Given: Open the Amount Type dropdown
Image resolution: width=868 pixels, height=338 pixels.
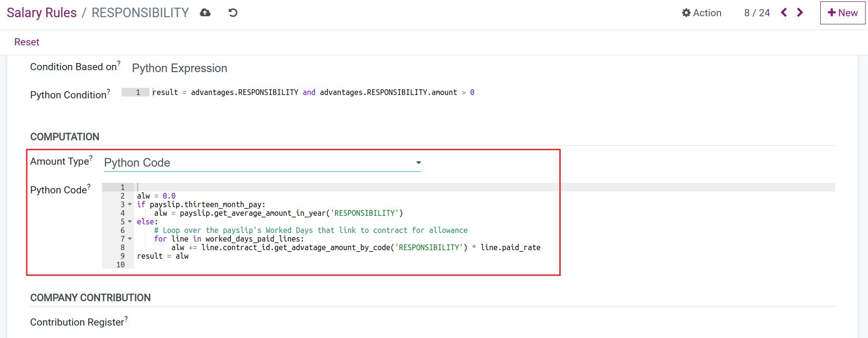Looking at the screenshot, I should pyautogui.click(x=262, y=163).
